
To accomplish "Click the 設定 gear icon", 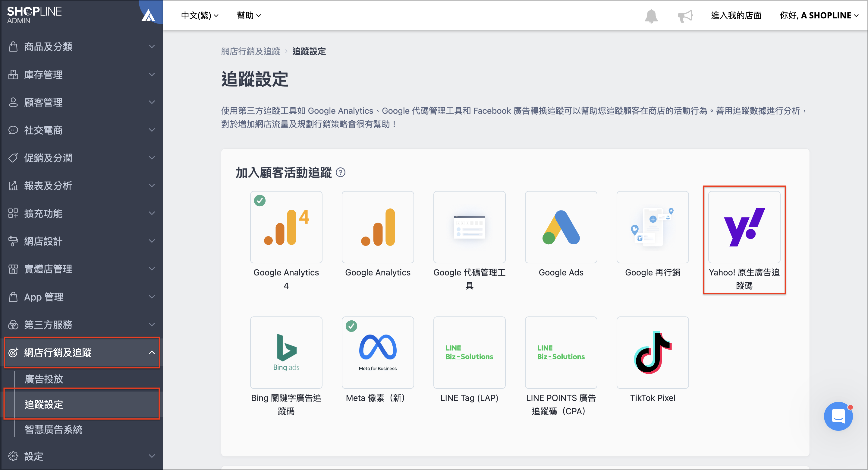I will tap(13, 456).
